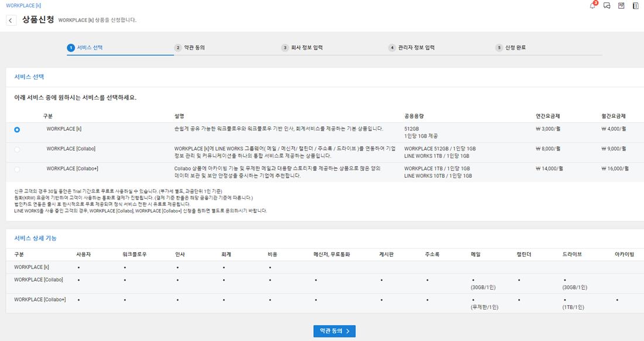This screenshot has height=341, width=644.
Task: Click the blue 약관 동의 next button
Action: coord(334,331)
